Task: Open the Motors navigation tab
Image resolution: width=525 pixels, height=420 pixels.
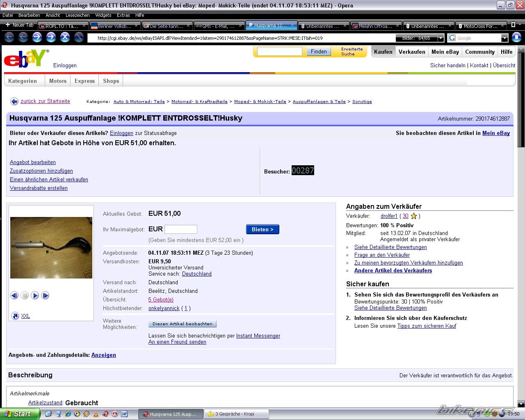Action: pos(58,81)
